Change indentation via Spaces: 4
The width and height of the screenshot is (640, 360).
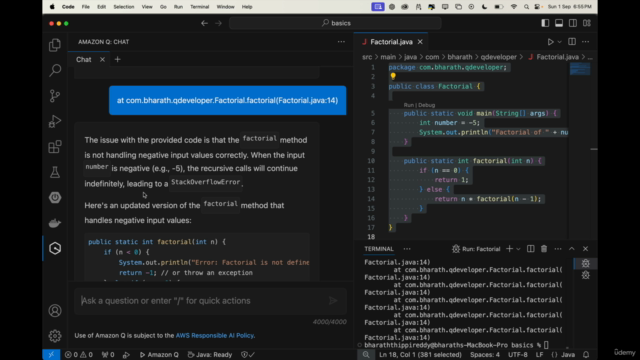pos(485,355)
